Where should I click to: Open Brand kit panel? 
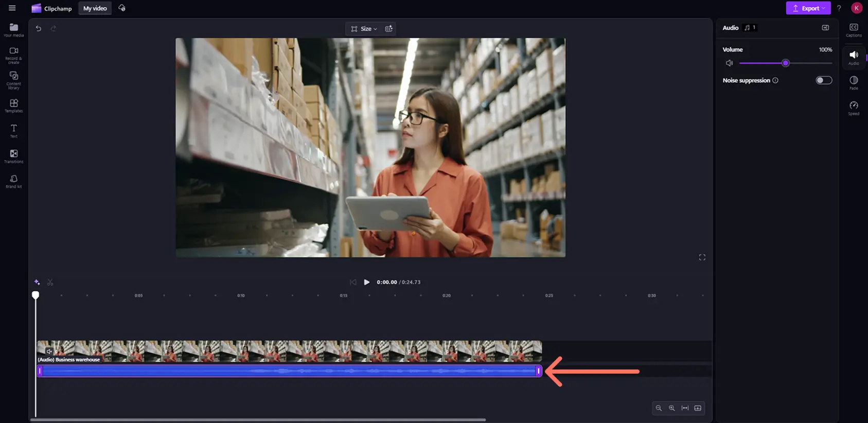pyautogui.click(x=14, y=181)
